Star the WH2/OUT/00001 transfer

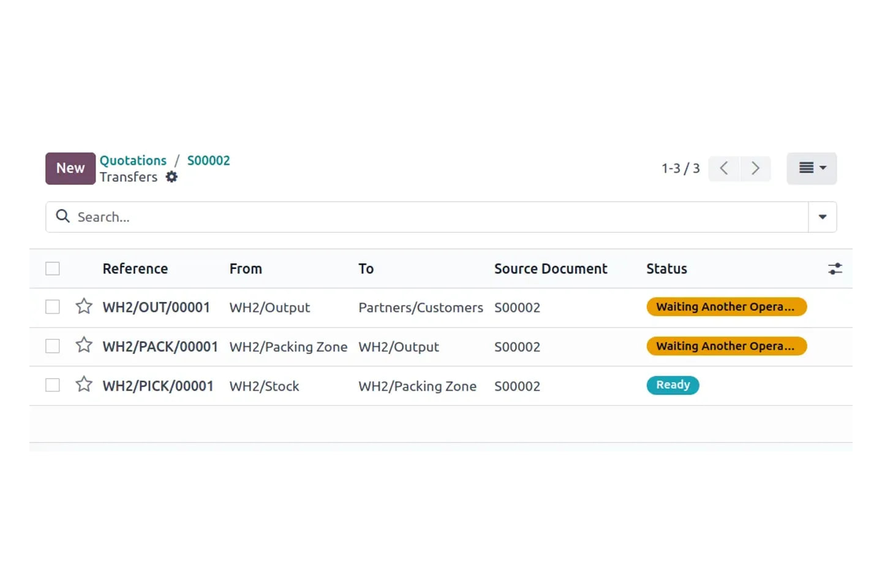point(84,306)
